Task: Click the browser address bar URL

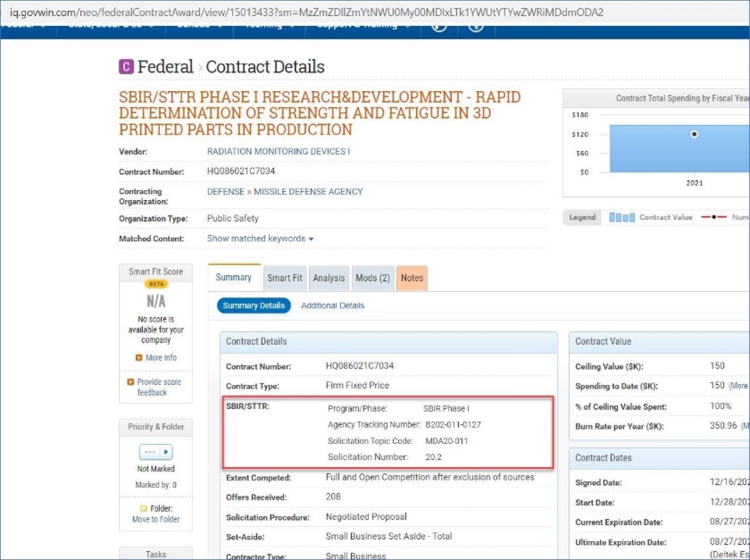Action: click(306, 12)
